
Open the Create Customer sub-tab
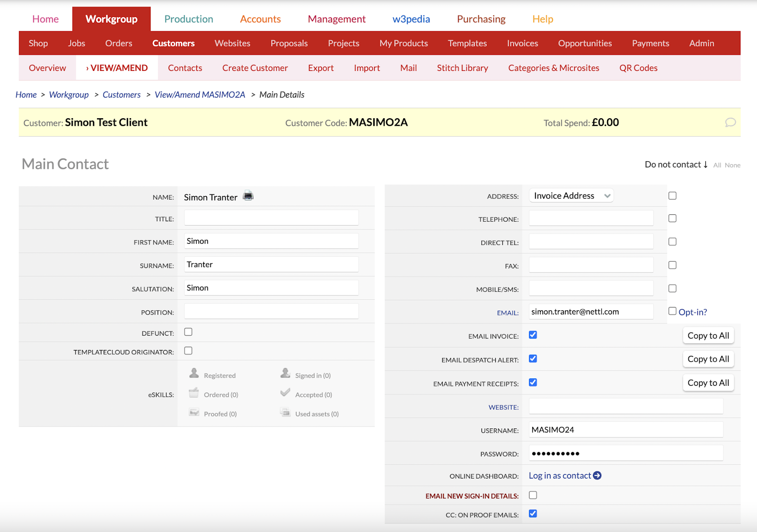255,68
